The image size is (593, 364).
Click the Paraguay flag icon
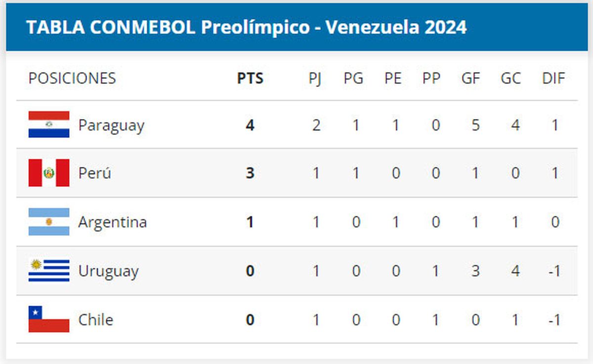click(x=49, y=124)
